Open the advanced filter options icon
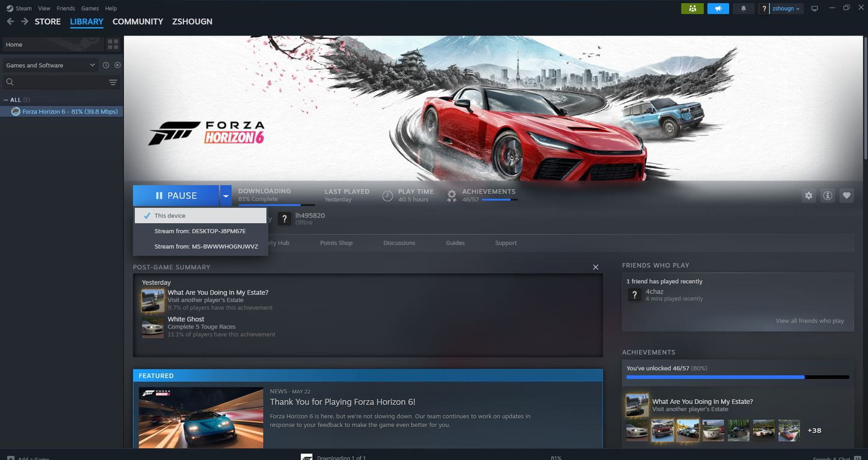 [113, 82]
